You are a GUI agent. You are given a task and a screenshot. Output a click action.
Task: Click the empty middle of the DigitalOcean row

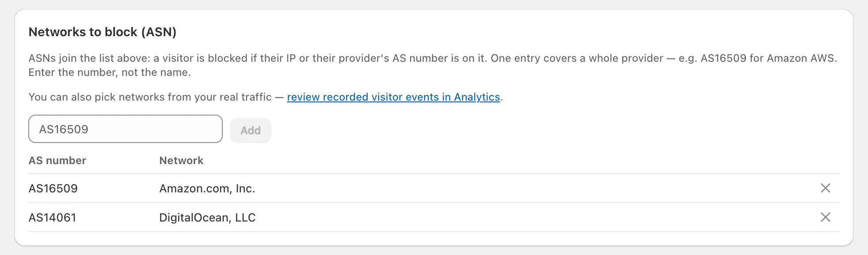coord(530,217)
